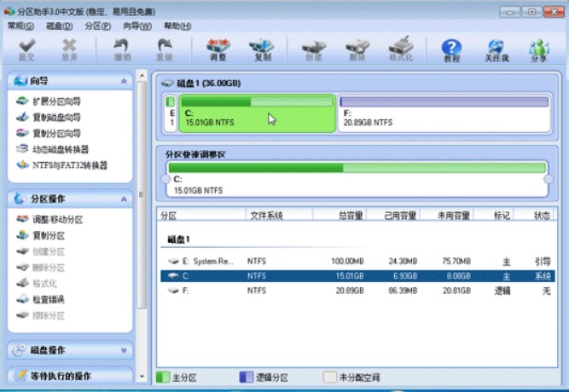569x392 pixels.
Task: Open the 分区(P) menu
Action: click(98, 26)
